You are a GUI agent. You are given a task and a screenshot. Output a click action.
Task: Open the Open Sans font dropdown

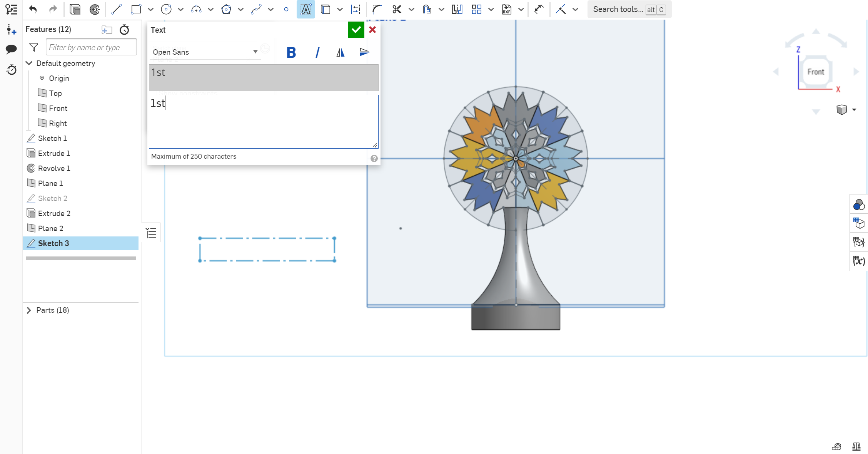coord(255,52)
